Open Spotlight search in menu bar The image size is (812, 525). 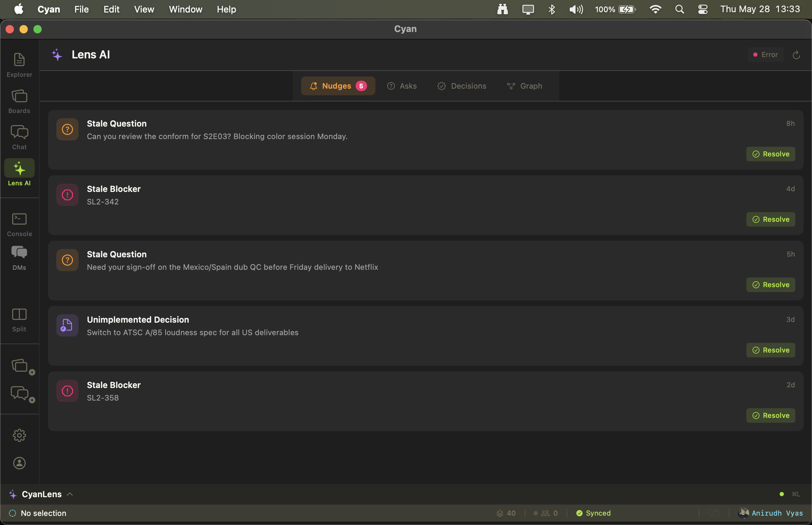680,9
